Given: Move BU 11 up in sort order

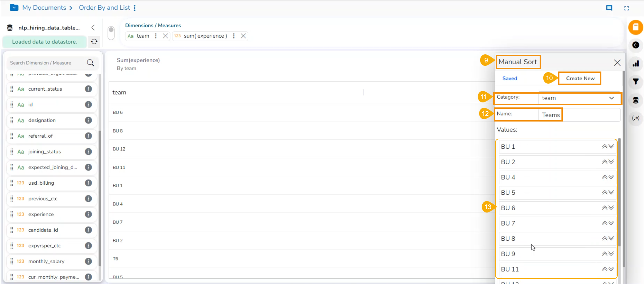Looking at the screenshot, I should click(605, 269).
